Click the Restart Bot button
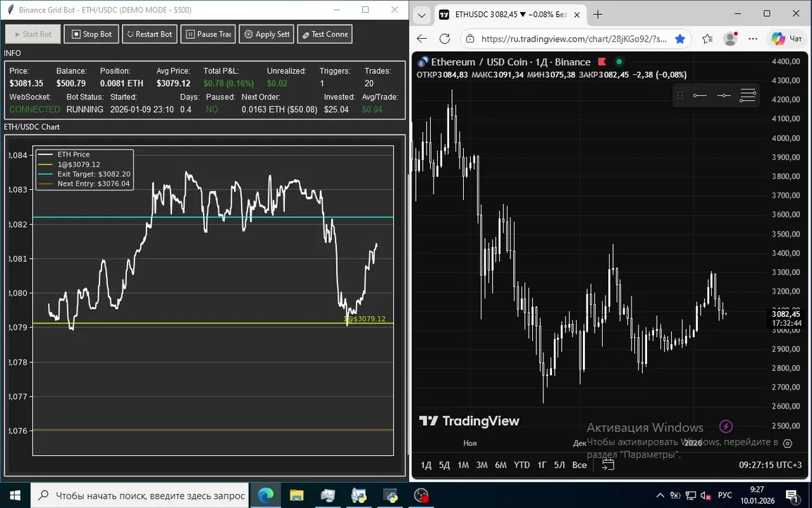This screenshot has width=812, height=508. 149,34
